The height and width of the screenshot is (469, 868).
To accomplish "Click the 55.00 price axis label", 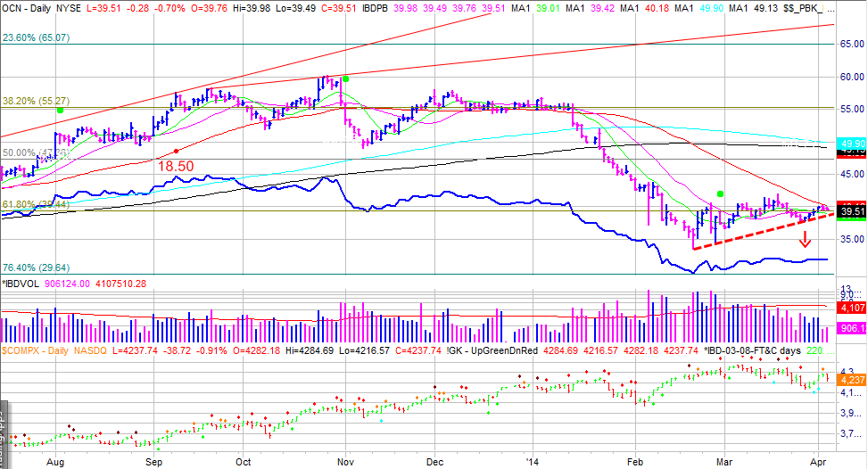I will click(x=853, y=109).
